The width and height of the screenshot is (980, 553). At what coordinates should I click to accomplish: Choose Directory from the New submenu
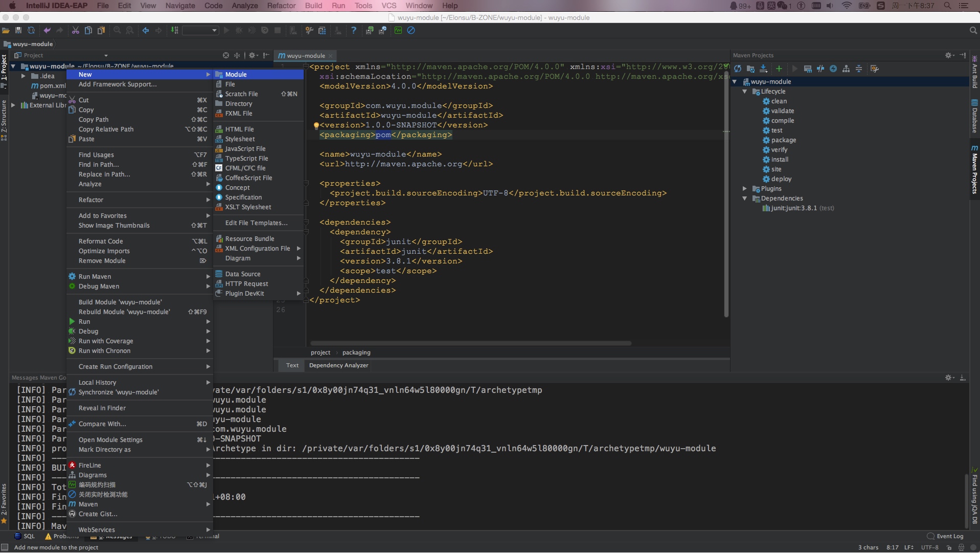[x=259, y=104]
